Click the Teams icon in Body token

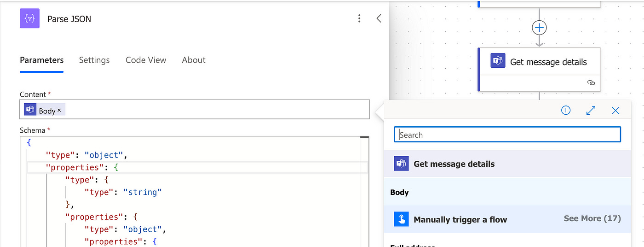tap(30, 110)
